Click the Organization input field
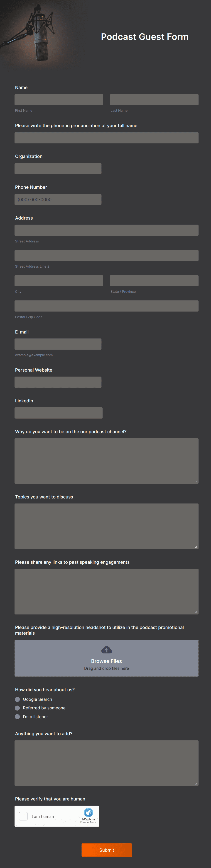Viewport: 211px width, 868px height. coord(58,169)
